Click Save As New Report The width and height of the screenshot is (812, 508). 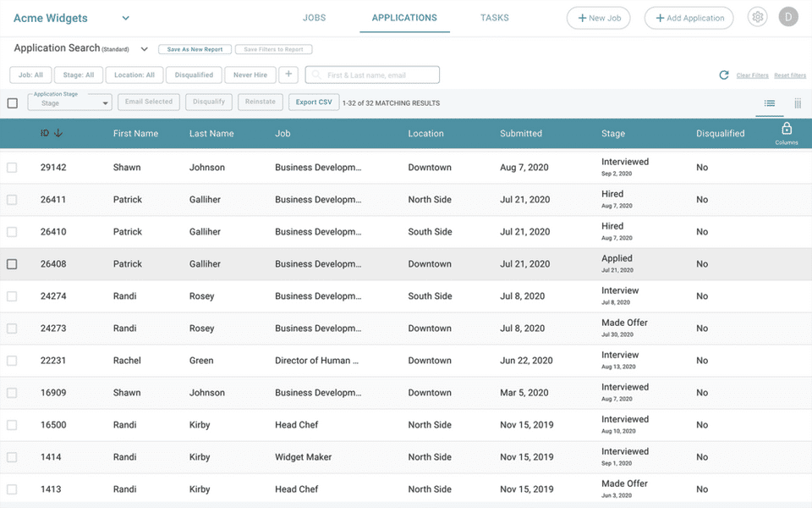pyautogui.click(x=195, y=49)
